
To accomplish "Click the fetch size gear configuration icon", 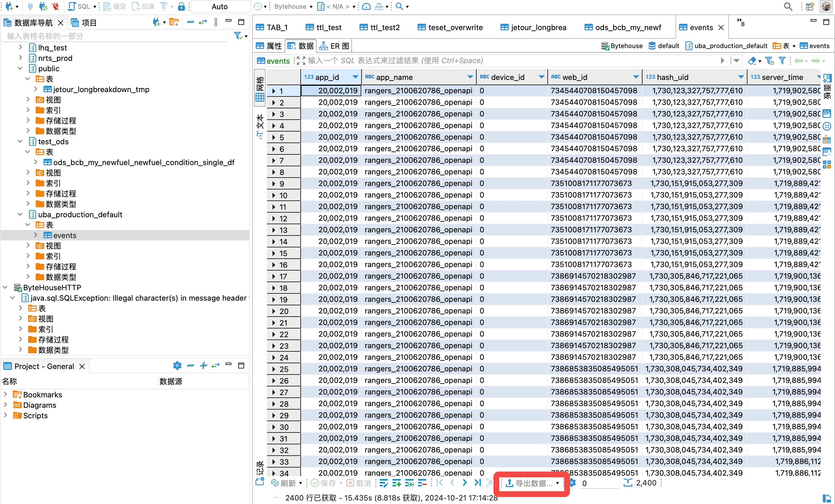I will click(x=572, y=483).
